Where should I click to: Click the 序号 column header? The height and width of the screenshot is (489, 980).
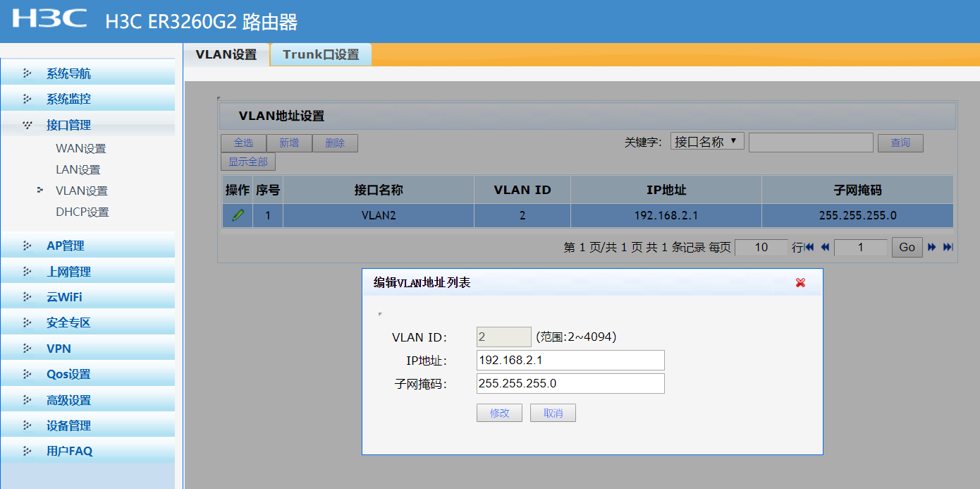(268, 190)
